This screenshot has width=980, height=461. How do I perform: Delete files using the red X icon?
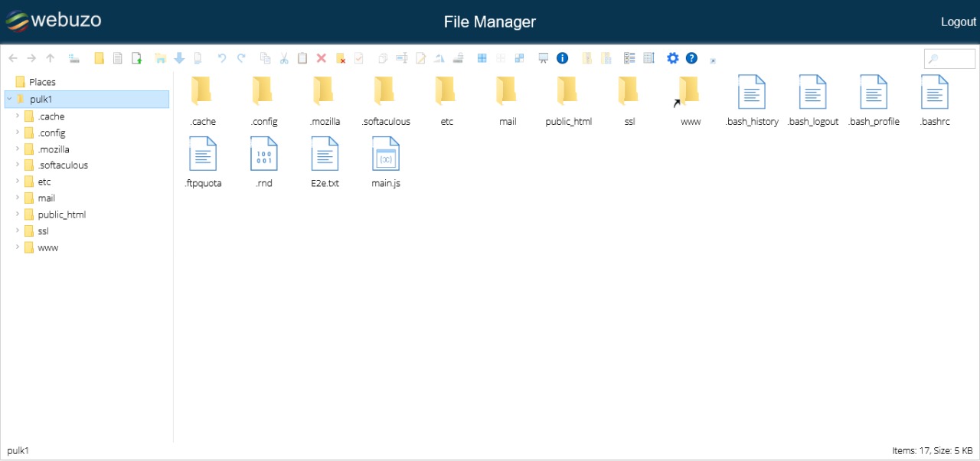pos(322,57)
